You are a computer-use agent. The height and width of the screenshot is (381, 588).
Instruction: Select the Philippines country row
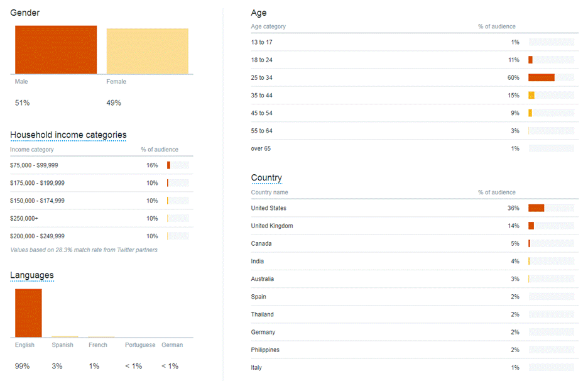pos(265,350)
